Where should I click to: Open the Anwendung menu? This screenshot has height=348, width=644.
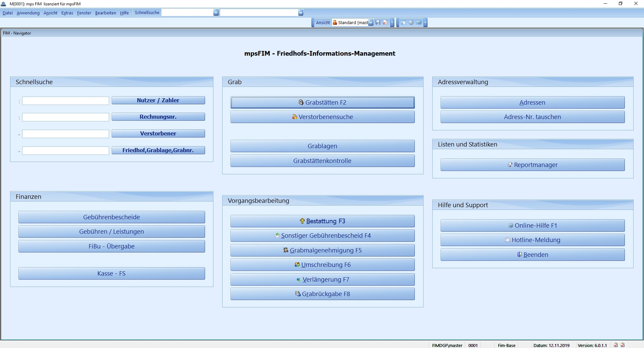pyautogui.click(x=28, y=13)
